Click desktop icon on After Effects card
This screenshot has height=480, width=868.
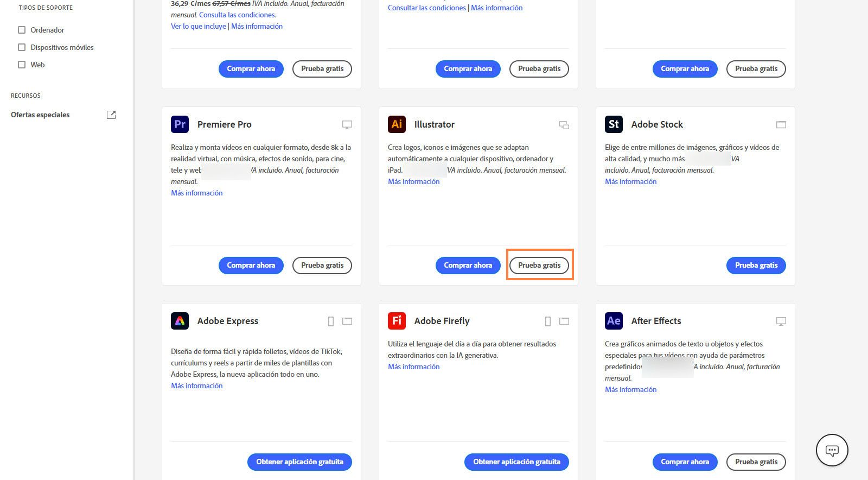[x=781, y=321]
